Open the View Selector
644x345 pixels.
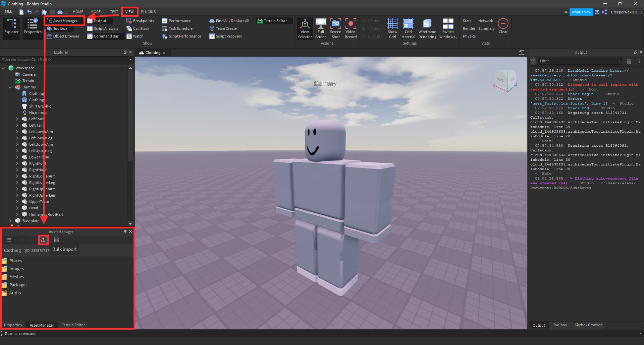(305, 28)
